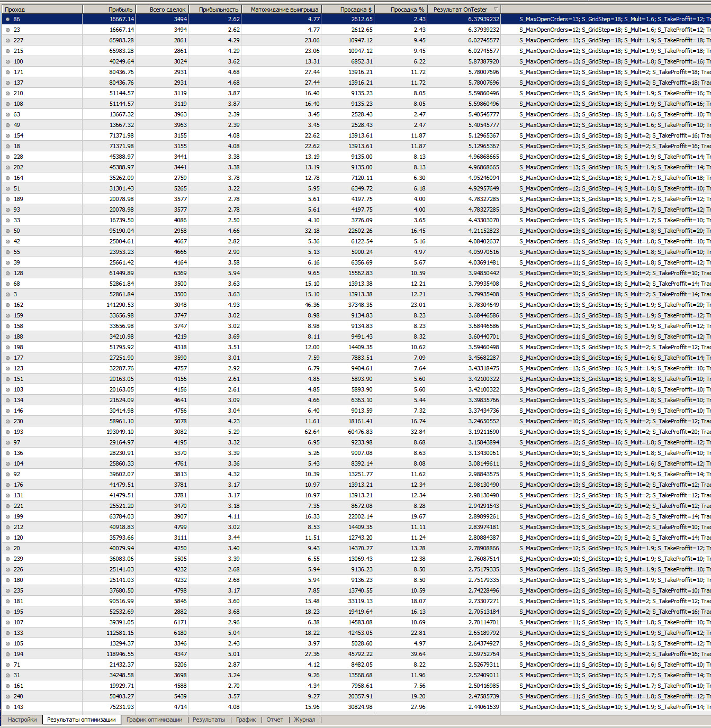
Task: Click the row icon for pass 228
Action: point(7,157)
